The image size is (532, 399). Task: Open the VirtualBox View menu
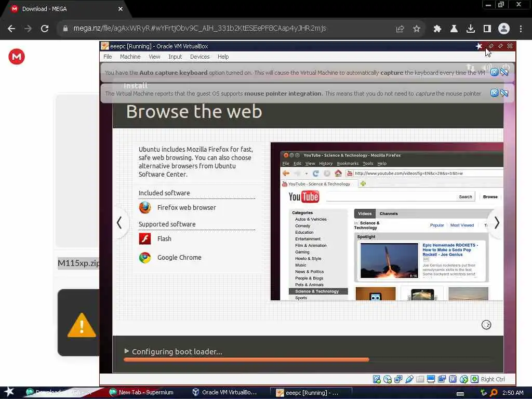tap(154, 57)
